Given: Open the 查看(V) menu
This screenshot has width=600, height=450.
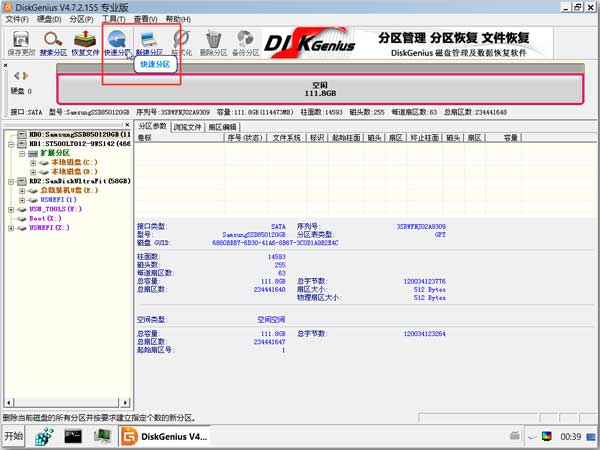Looking at the screenshot, I should click(x=145, y=19).
